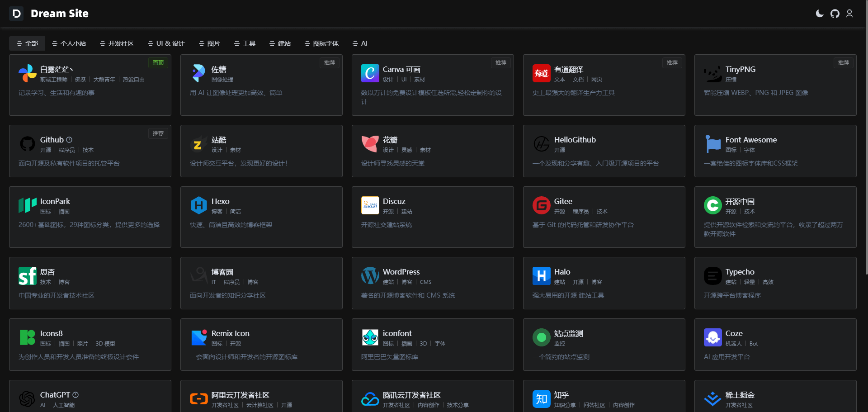
Task: Click the 思否 sf icon
Action: (x=28, y=276)
